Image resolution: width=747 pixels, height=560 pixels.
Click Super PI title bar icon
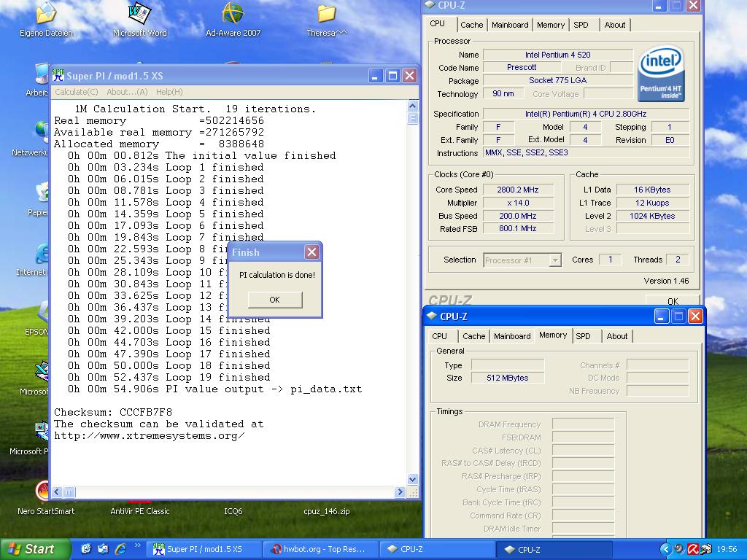coord(58,75)
